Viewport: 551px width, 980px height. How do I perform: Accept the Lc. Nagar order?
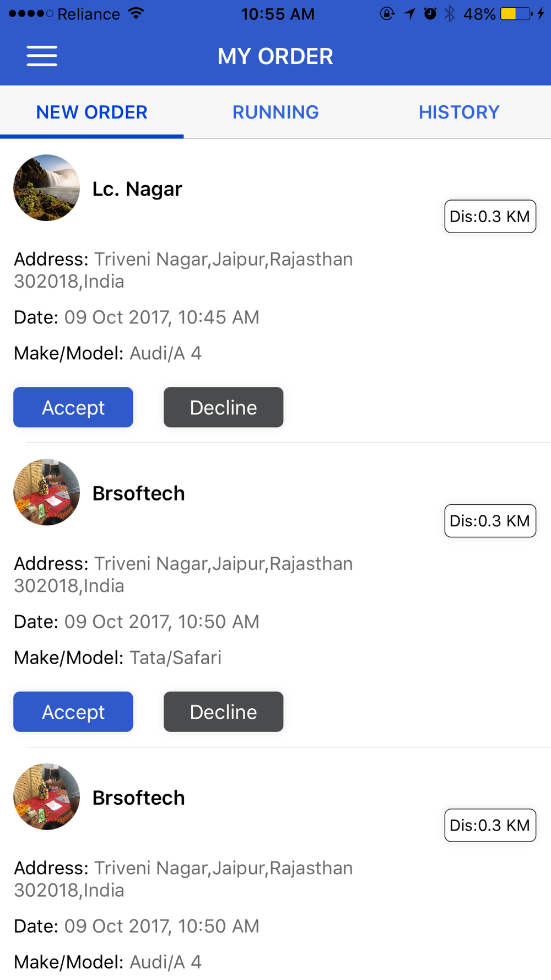pos(73,407)
